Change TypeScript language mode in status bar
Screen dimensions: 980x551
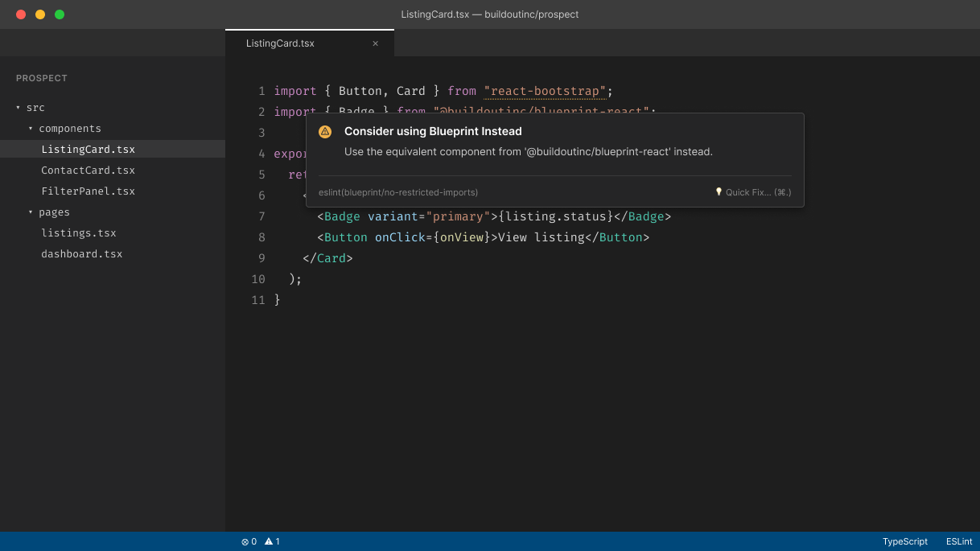905,541
